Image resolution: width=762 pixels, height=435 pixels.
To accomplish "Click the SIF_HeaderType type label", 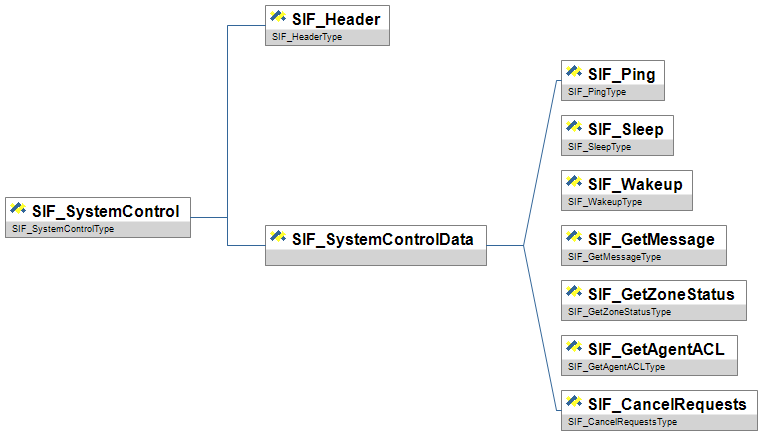I will tap(307, 37).
